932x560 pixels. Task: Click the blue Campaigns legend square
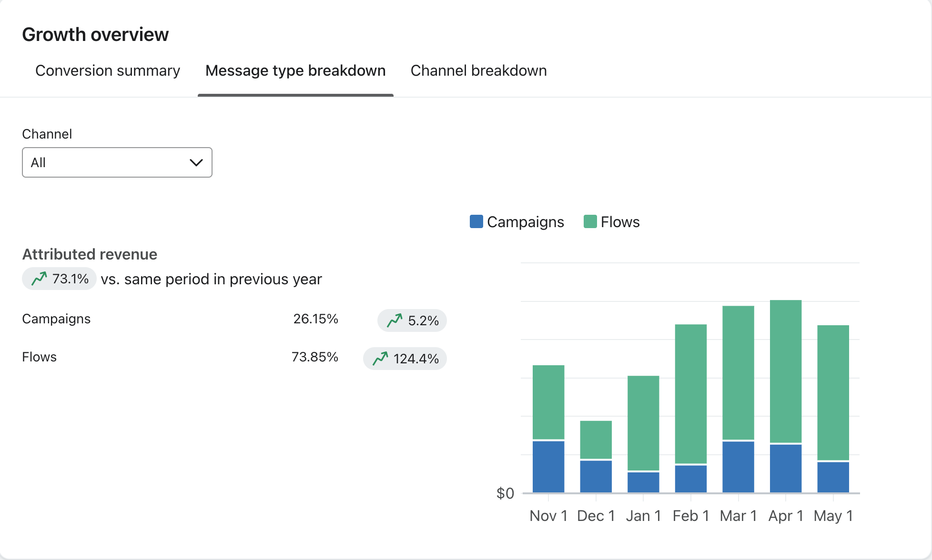coord(476,221)
